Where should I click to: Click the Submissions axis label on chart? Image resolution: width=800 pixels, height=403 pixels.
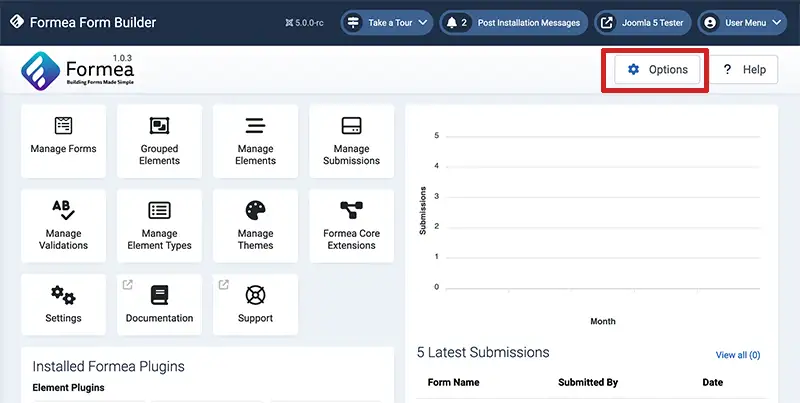point(422,211)
